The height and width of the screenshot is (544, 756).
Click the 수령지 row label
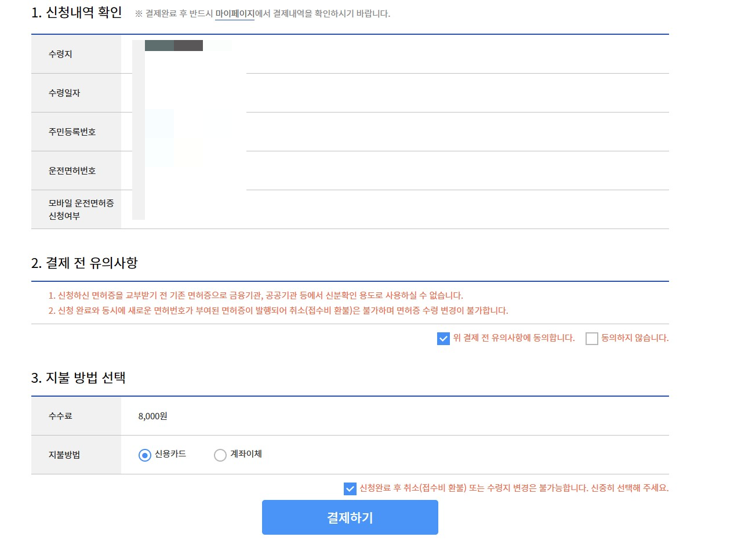[60, 54]
